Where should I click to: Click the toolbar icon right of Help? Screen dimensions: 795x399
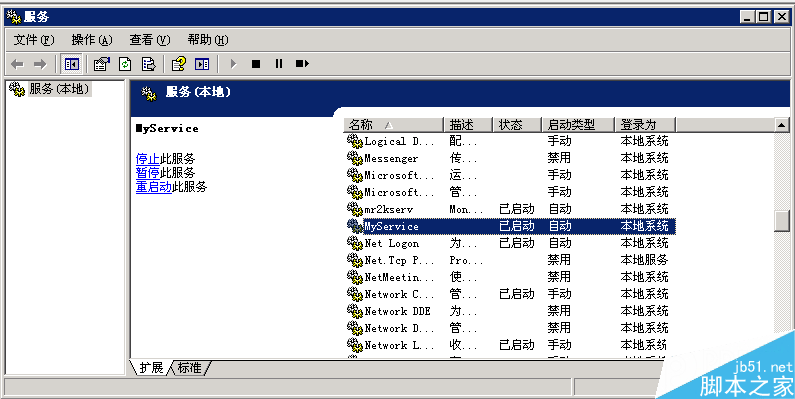(x=202, y=64)
